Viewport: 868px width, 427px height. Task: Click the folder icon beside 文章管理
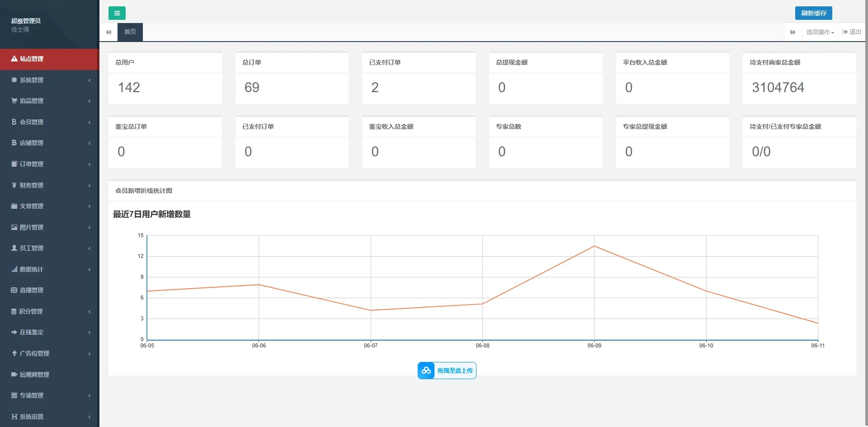tap(14, 206)
